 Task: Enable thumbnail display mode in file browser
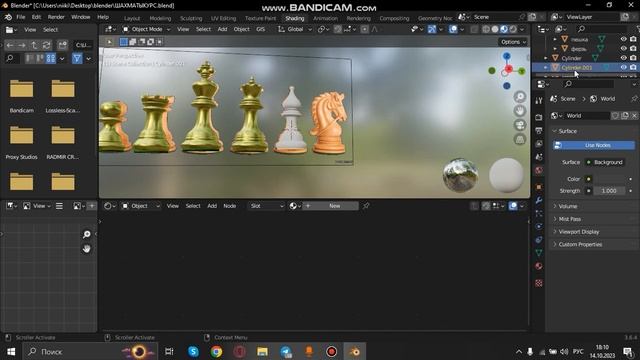(x=51, y=58)
